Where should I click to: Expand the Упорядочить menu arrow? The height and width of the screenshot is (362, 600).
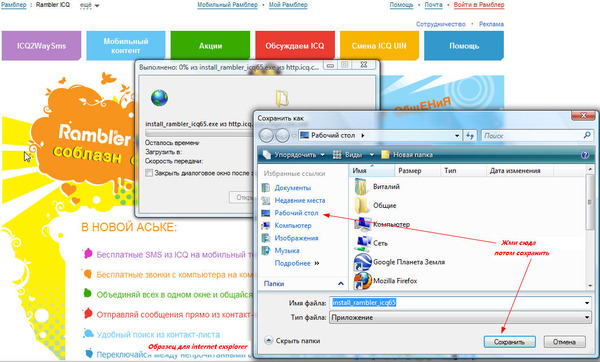pos(323,155)
